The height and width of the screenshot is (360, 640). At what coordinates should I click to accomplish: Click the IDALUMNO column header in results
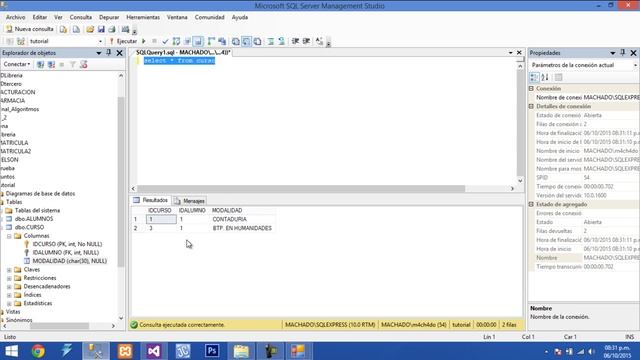click(192, 211)
